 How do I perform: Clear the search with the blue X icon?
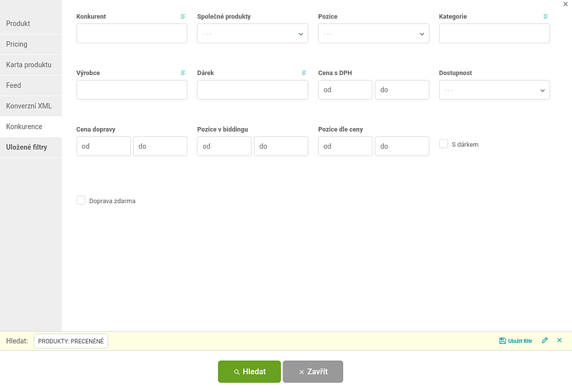click(x=559, y=340)
